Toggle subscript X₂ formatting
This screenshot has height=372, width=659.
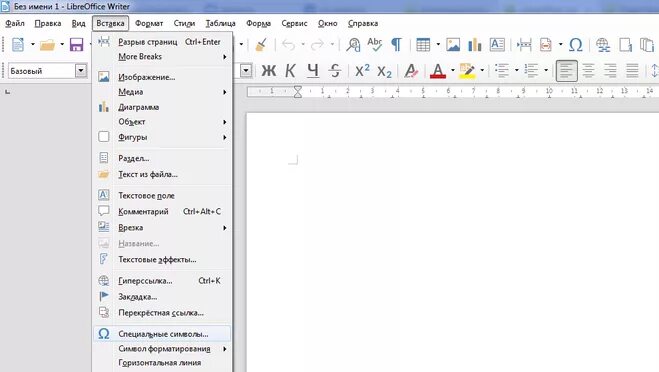coord(384,71)
